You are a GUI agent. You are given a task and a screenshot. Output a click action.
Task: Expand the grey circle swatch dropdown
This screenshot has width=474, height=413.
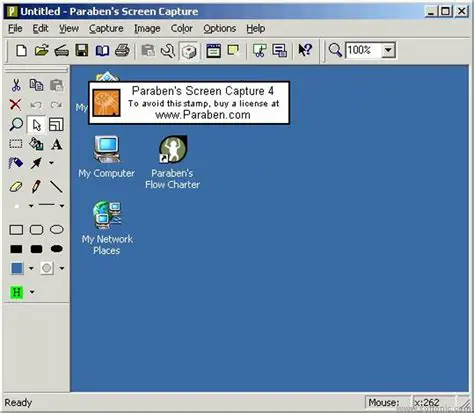tap(62, 268)
